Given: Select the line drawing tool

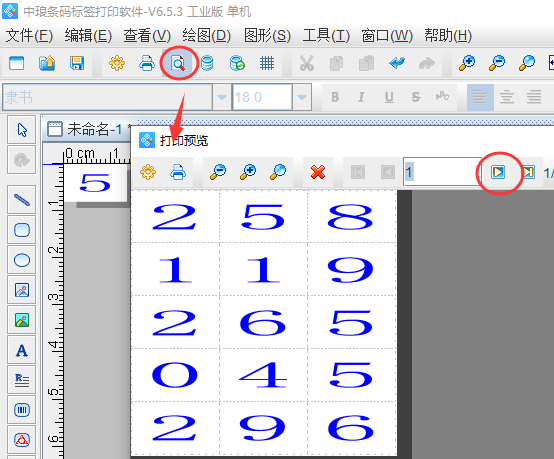Looking at the screenshot, I should (22, 200).
